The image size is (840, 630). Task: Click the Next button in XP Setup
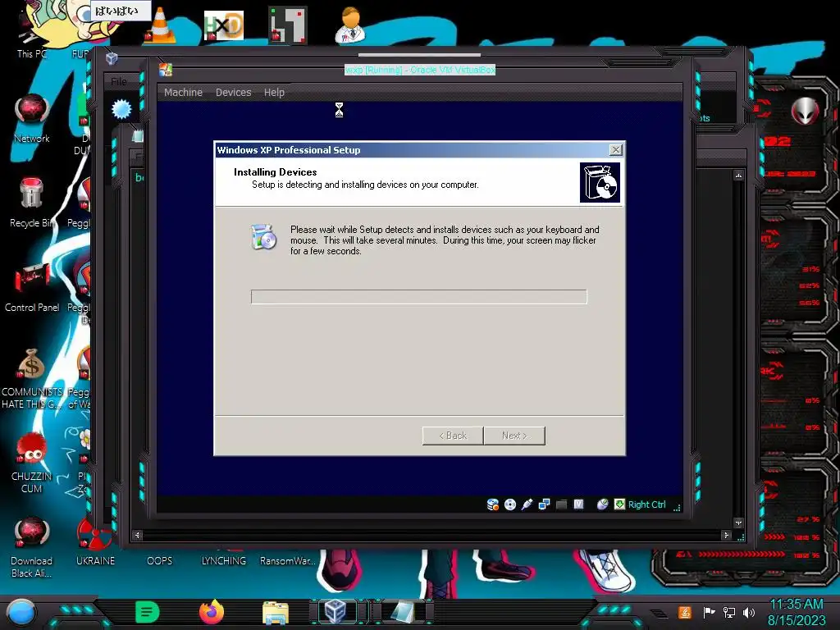(514, 436)
